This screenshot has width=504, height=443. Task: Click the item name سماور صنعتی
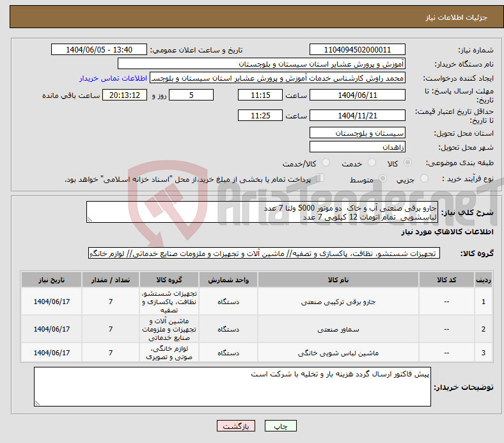[x=338, y=329]
